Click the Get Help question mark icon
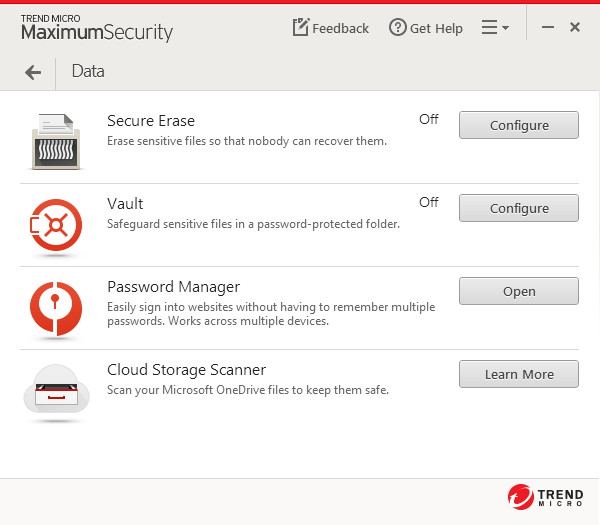Image resolution: width=600 pixels, height=525 pixels. tap(398, 28)
